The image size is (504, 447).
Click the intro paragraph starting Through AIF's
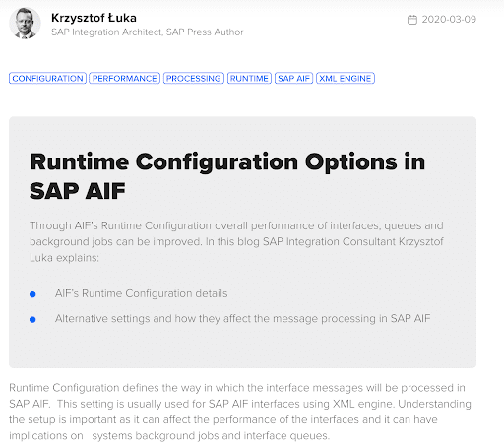click(x=236, y=241)
